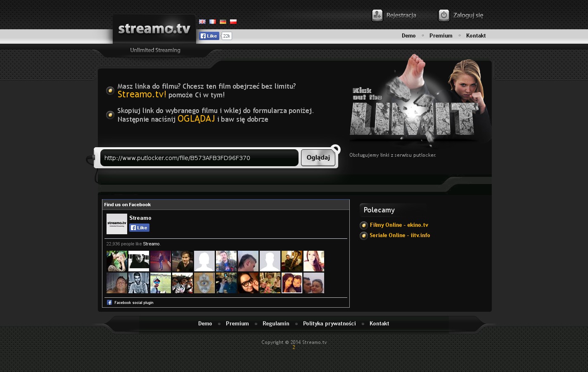Screen dimensions: 588x372
Task: Pick the Polish flag language icon
Action: point(233,21)
